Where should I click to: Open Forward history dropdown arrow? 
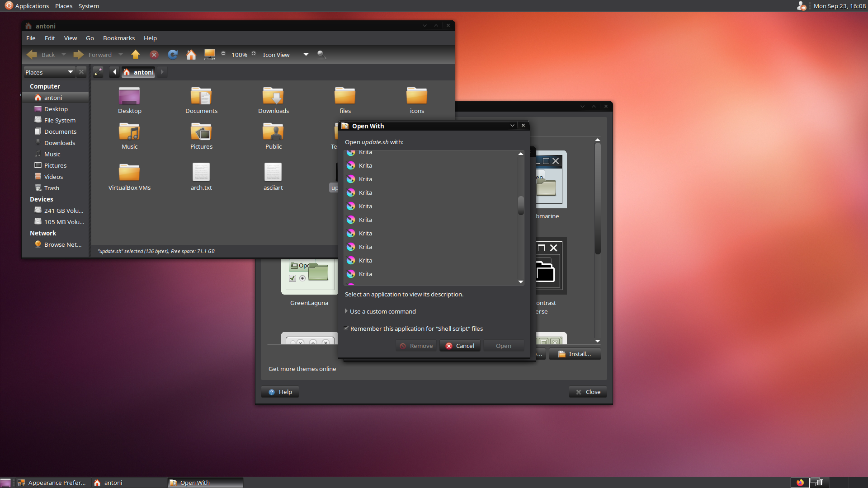[x=121, y=55]
